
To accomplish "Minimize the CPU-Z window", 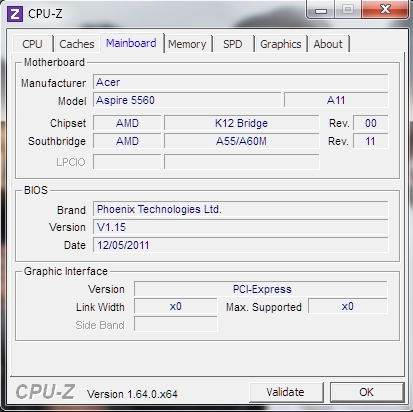I will [x=321, y=9].
